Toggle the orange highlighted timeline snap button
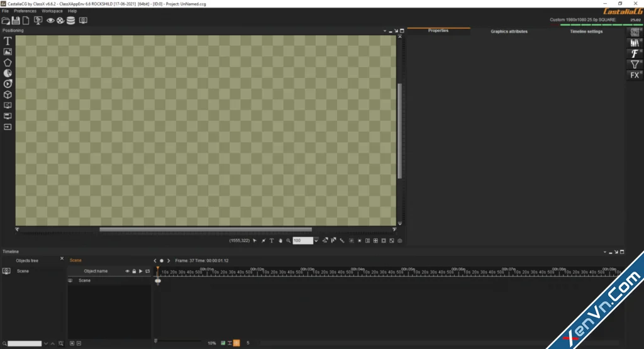Viewport: 644px width, 349px height. [x=236, y=343]
